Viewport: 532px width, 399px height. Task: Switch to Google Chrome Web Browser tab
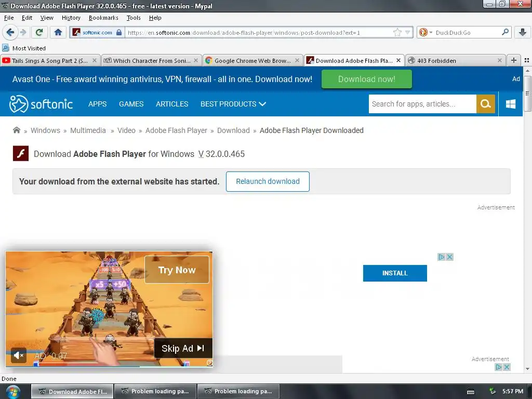tap(252, 60)
